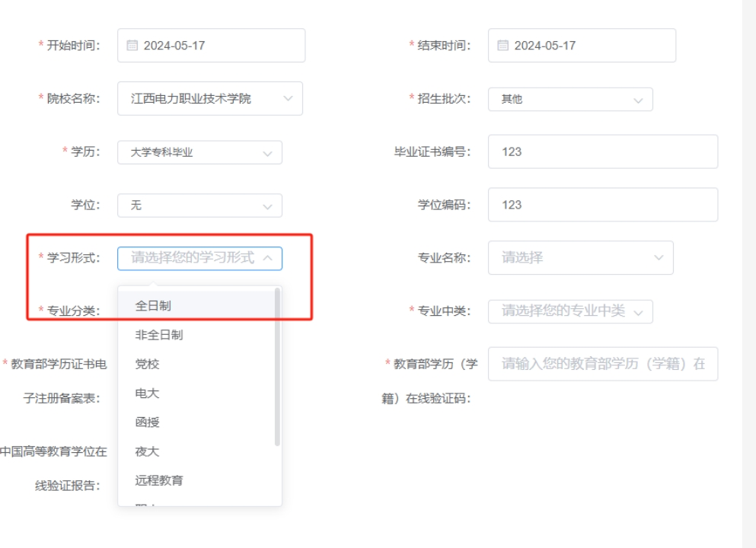Viewport: 756px width, 548px height.
Task: Click the 学位编码 input field
Action: [601, 205]
